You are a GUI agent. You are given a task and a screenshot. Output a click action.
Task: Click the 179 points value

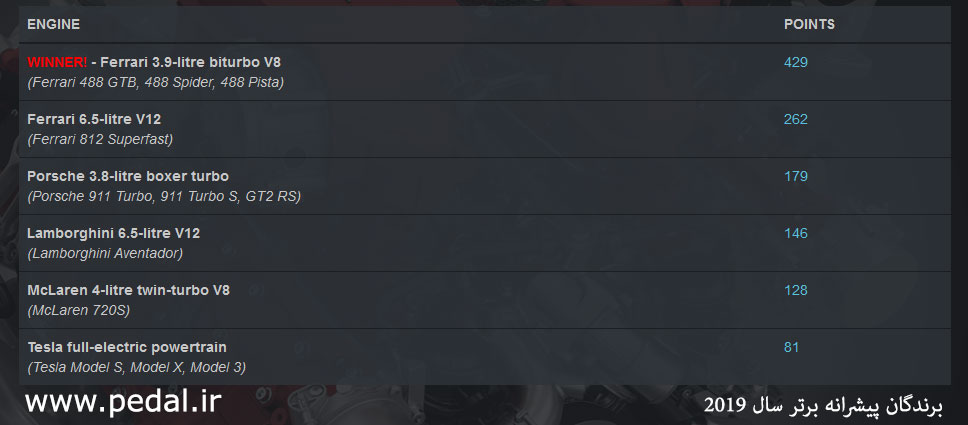click(x=796, y=177)
